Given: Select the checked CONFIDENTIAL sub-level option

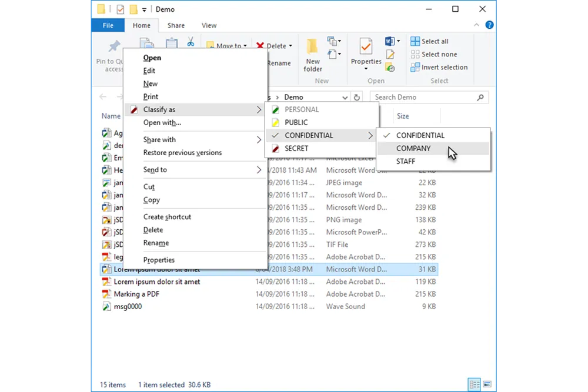Looking at the screenshot, I should [x=420, y=135].
